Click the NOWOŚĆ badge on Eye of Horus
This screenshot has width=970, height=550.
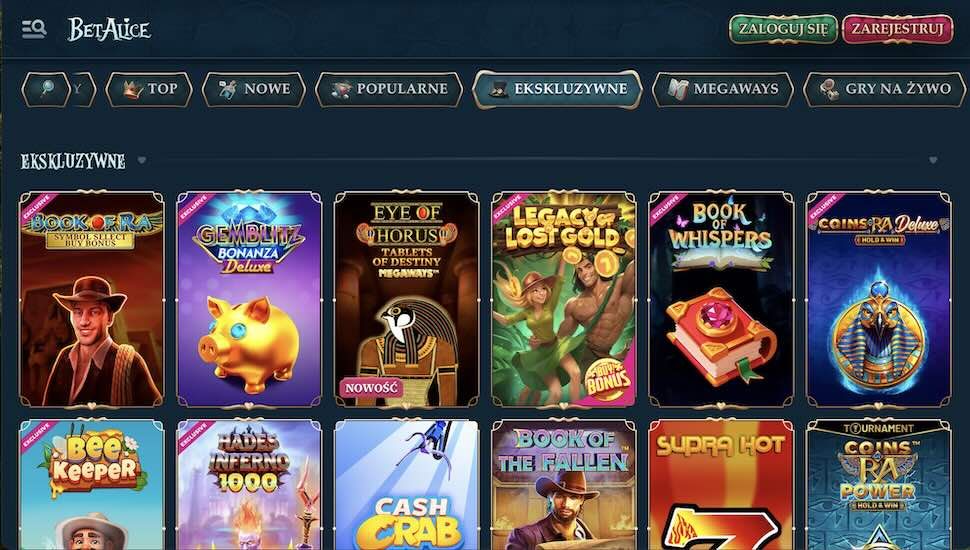(371, 388)
